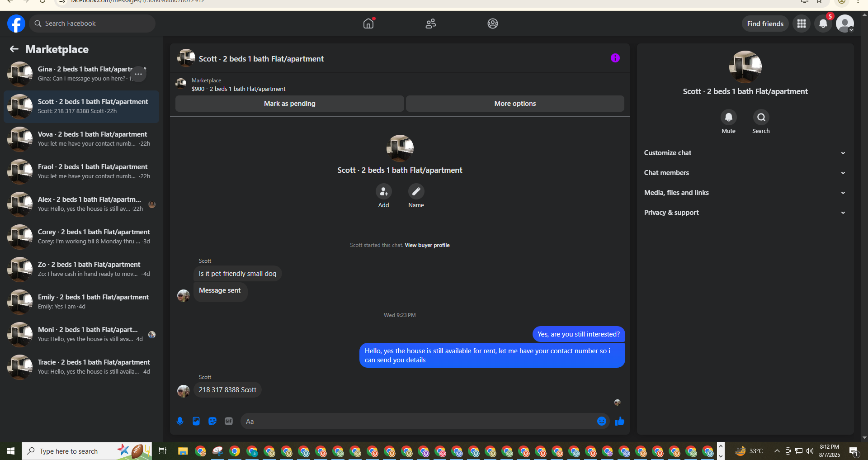Screen dimensions: 868x460
Task: Expand Media, files and links section
Action: point(745,193)
